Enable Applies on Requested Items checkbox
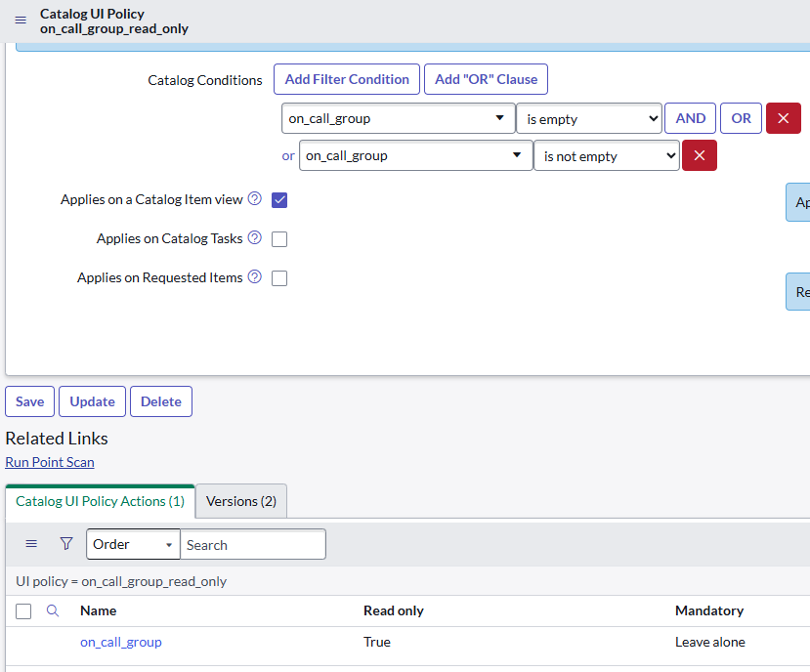 [279, 278]
